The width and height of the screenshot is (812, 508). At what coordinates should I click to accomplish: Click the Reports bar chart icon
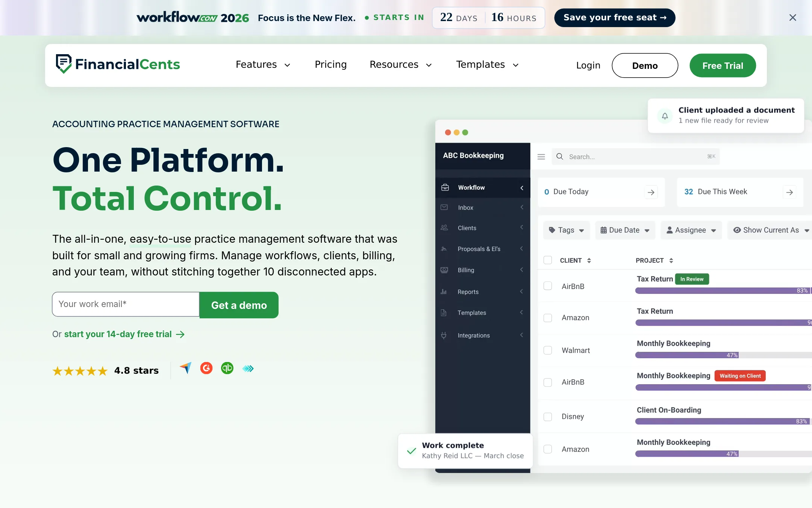click(444, 292)
